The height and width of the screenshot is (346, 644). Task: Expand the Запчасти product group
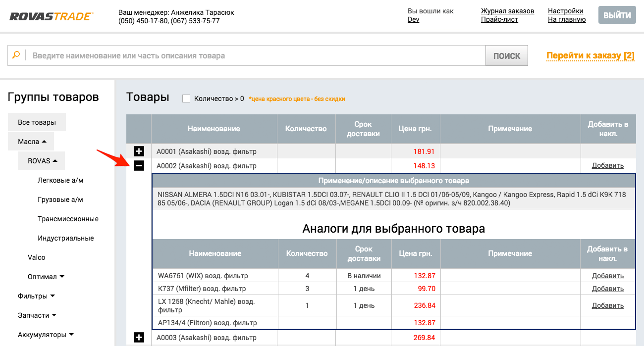(37, 315)
